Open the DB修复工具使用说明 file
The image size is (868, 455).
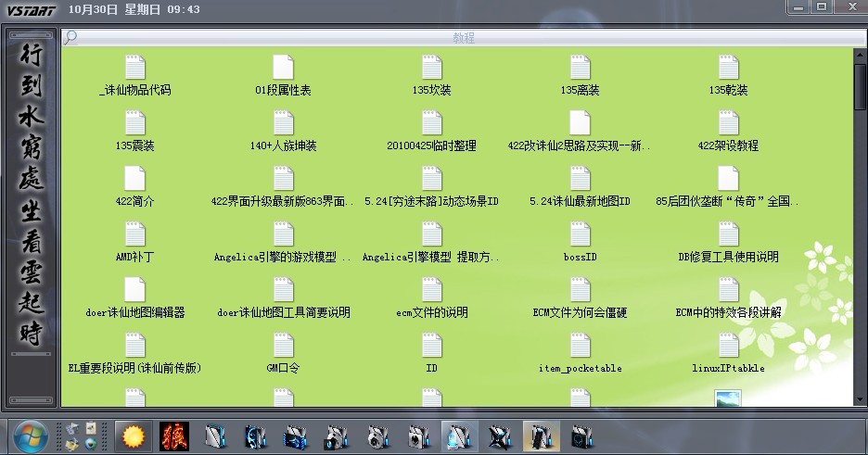click(x=728, y=235)
